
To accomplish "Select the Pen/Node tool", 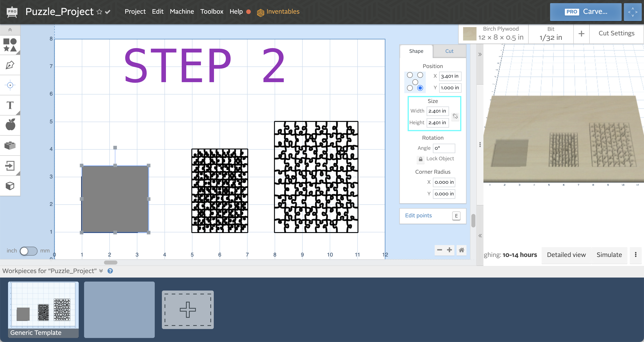I will pos(10,65).
